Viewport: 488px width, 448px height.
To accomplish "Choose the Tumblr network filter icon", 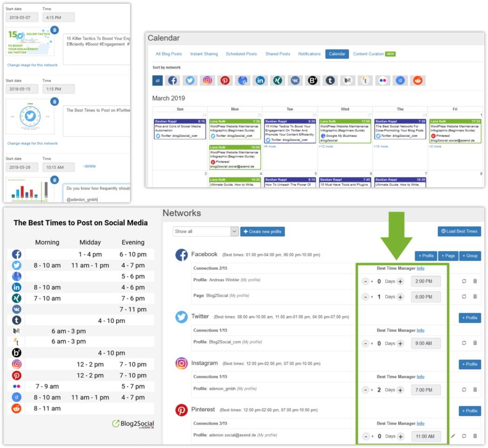I will 330,80.
